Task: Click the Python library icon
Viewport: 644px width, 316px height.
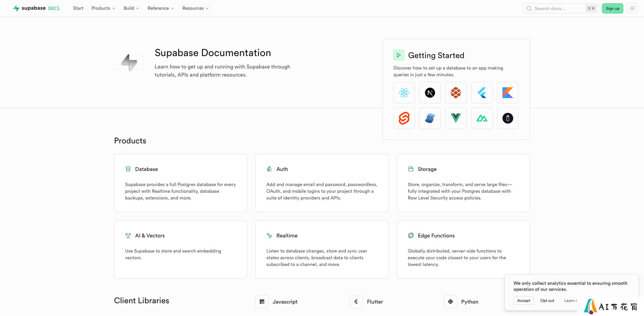Action: click(450, 302)
